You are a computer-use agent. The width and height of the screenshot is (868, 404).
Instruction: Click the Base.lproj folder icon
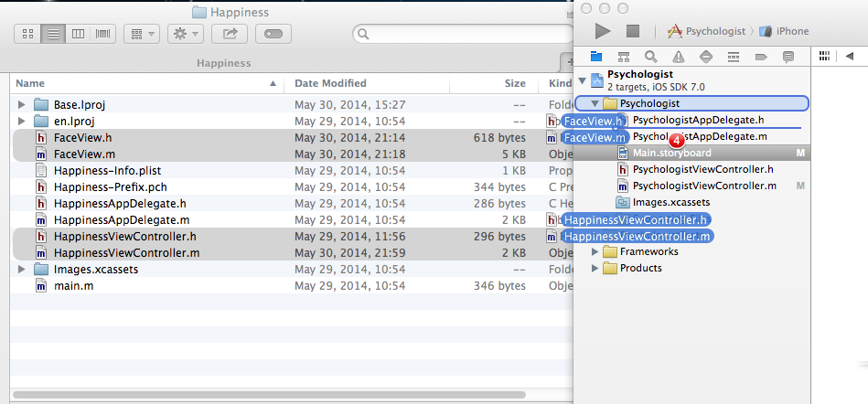point(41,104)
